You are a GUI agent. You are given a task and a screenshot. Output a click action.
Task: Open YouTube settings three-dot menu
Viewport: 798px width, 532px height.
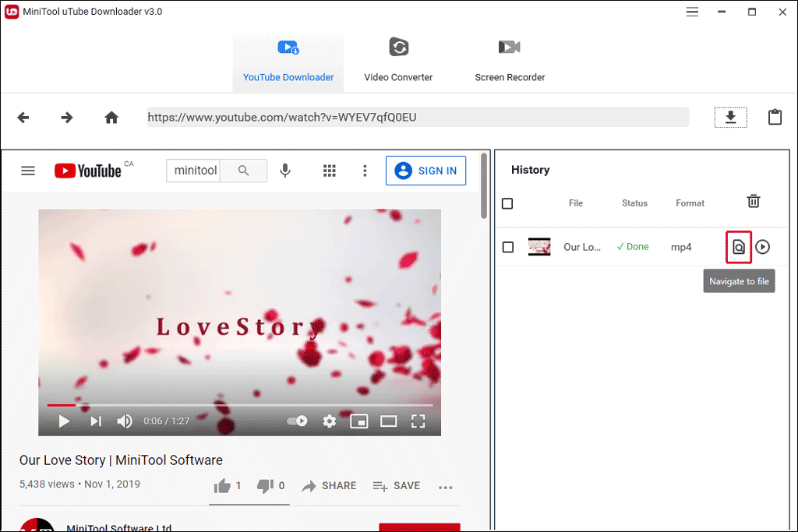[x=365, y=171]
